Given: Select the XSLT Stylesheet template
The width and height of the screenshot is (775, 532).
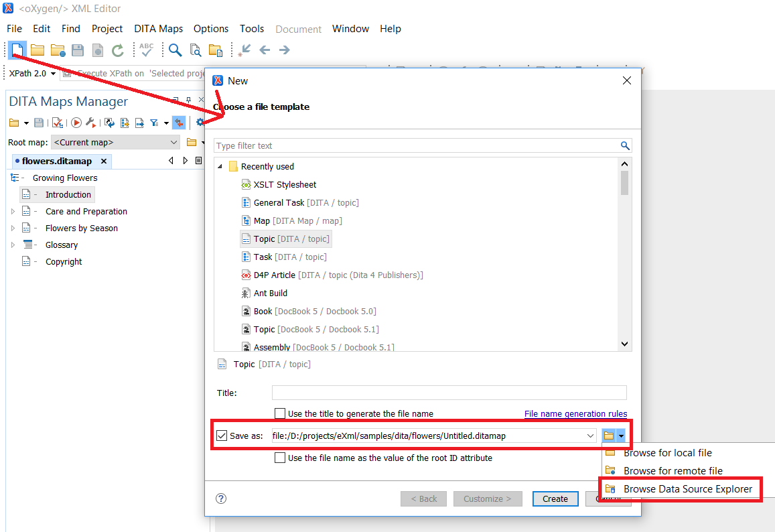Looking at the screenshot, I should pyautogui.click(x=285, y=184).
